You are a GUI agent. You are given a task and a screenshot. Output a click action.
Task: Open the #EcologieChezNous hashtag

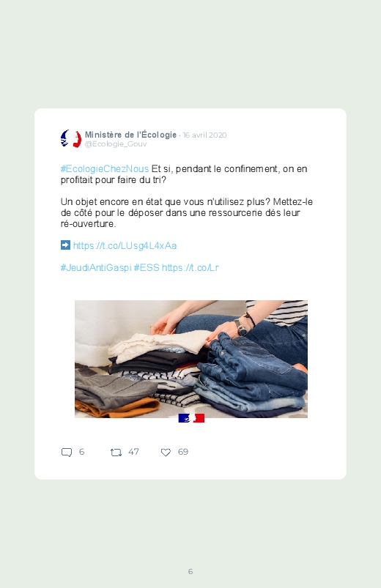[105, 168]
